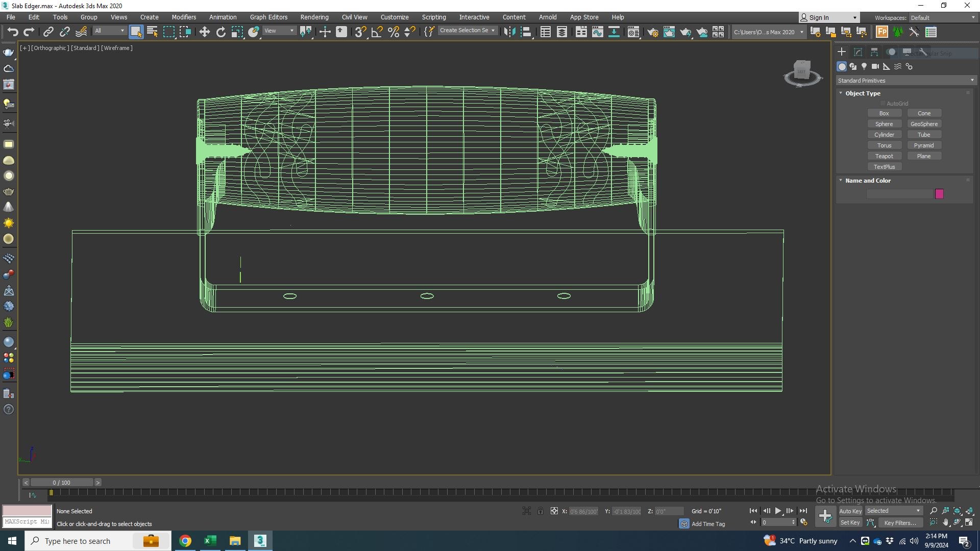The width and height of the screenshot is (980, 551).
Task: Click the Undo arrow icon
Action: (13, 32)
